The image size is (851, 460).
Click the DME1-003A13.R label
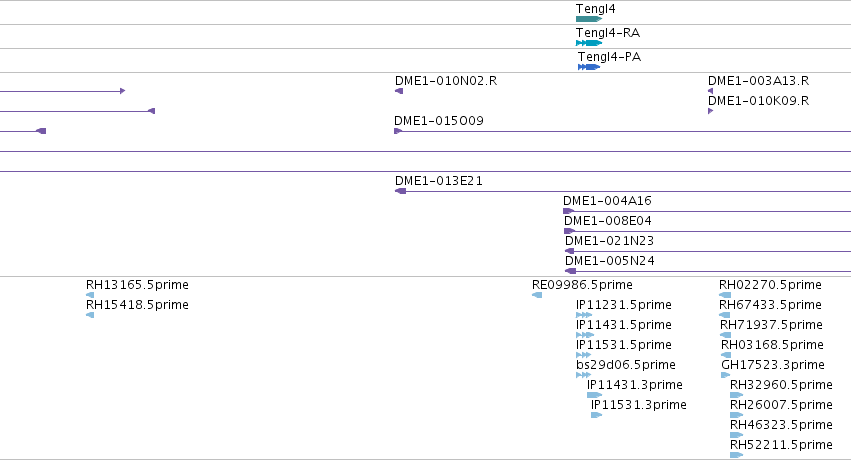pos(759,81)
